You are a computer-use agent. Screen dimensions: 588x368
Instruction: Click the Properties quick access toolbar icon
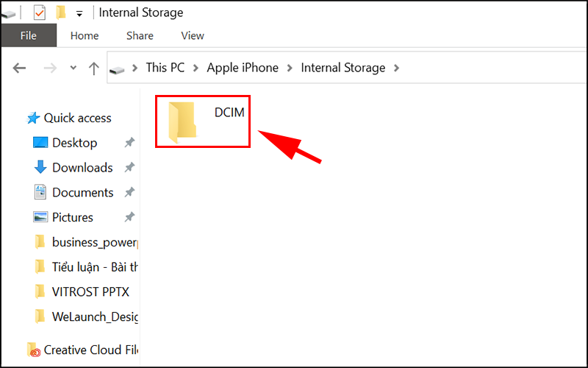pyautogui.click(x=40, y=13)
